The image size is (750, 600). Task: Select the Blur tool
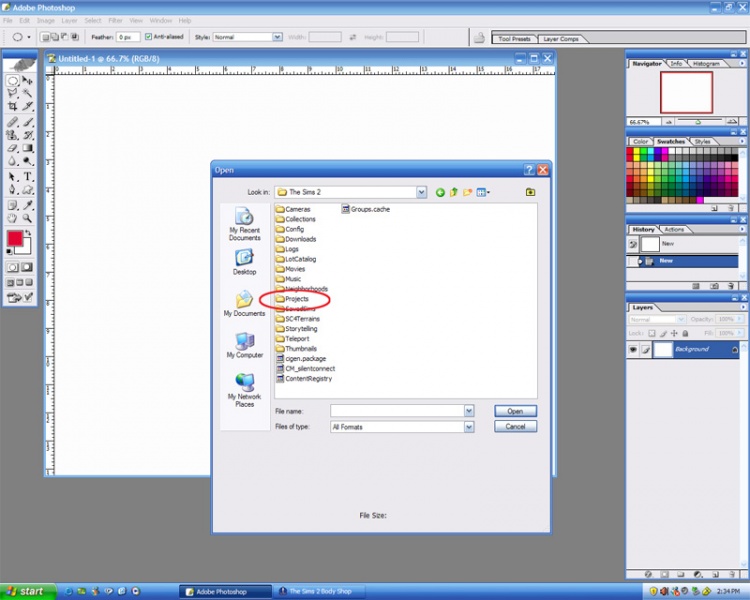coord(12,161)
